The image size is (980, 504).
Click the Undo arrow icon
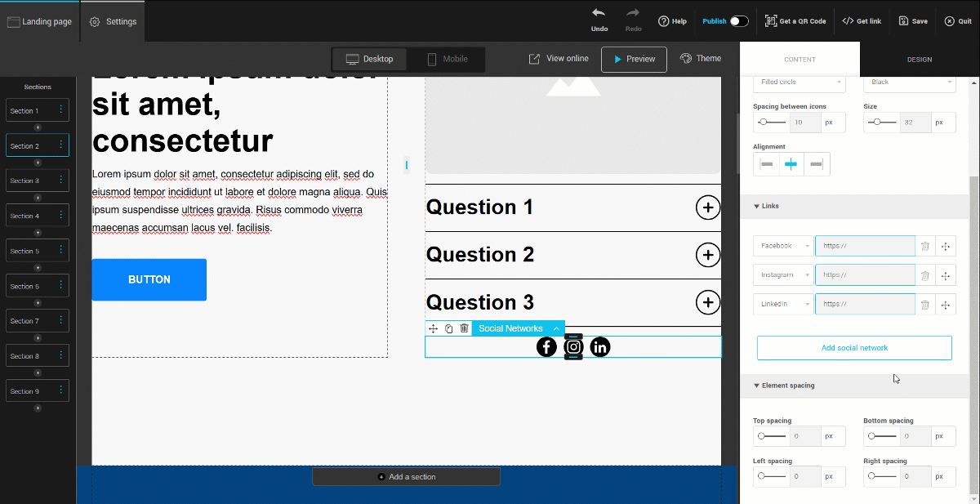(x=599, y=14)
